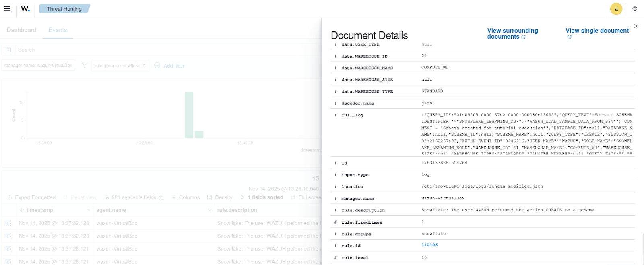Open View surrounding documents link
Image resolution: width=644 pixels, height=265 pixels.
pyautogui.click(x=512, y=33)
